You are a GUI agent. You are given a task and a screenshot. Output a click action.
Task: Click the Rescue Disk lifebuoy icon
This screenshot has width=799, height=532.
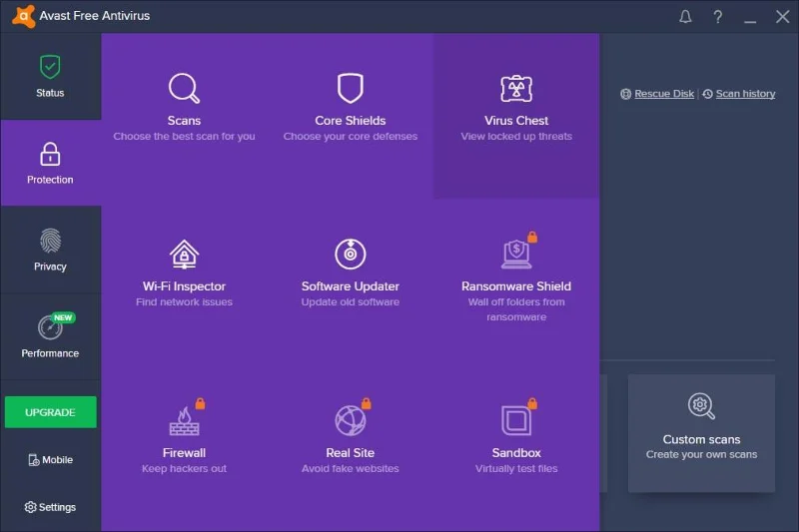(x=626, y=94)
